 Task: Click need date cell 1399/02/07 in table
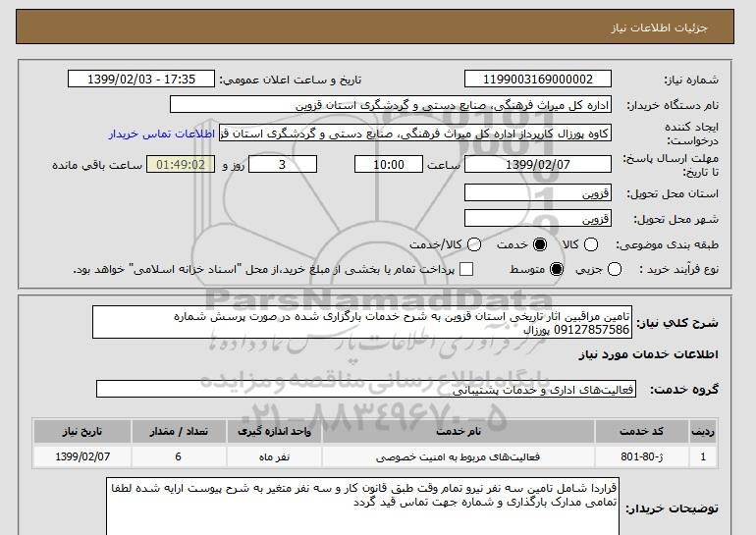tap(82, 456)
